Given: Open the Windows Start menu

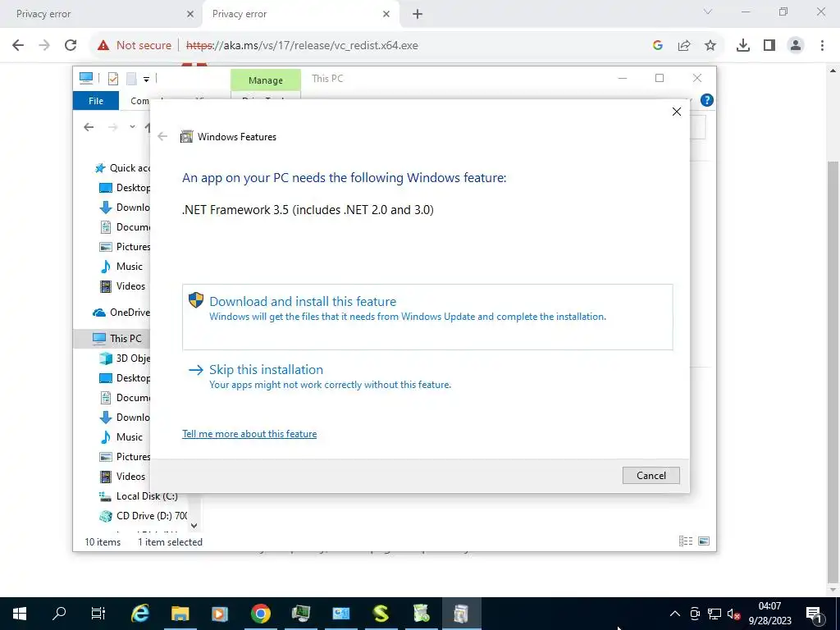Looking at the screenshot, I should (20, 614).
